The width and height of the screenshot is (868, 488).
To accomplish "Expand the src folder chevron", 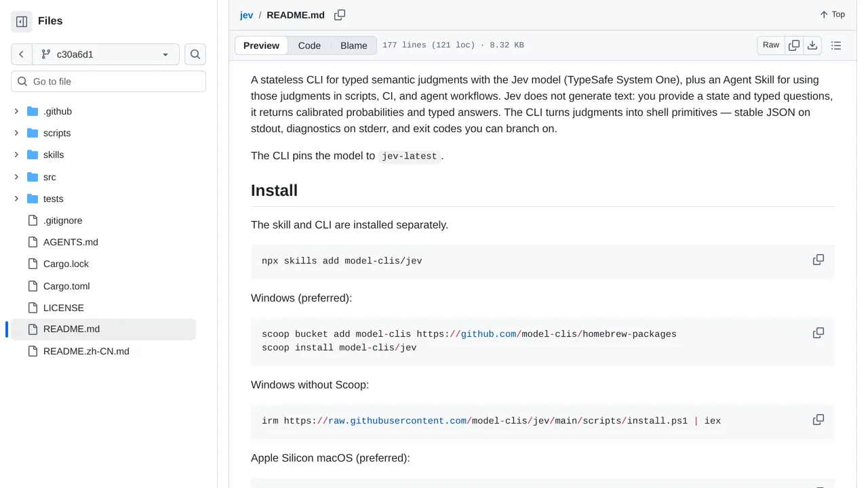I will pos(16,177).
